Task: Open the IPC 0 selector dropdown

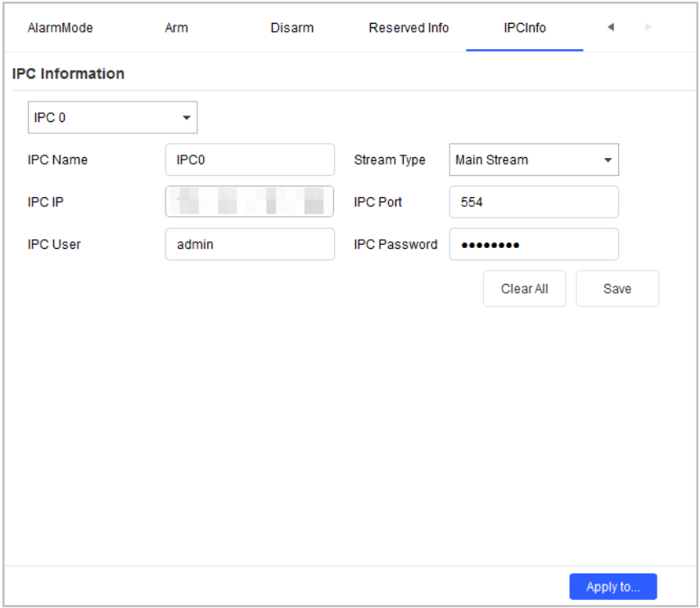Action: pos(112,117)
